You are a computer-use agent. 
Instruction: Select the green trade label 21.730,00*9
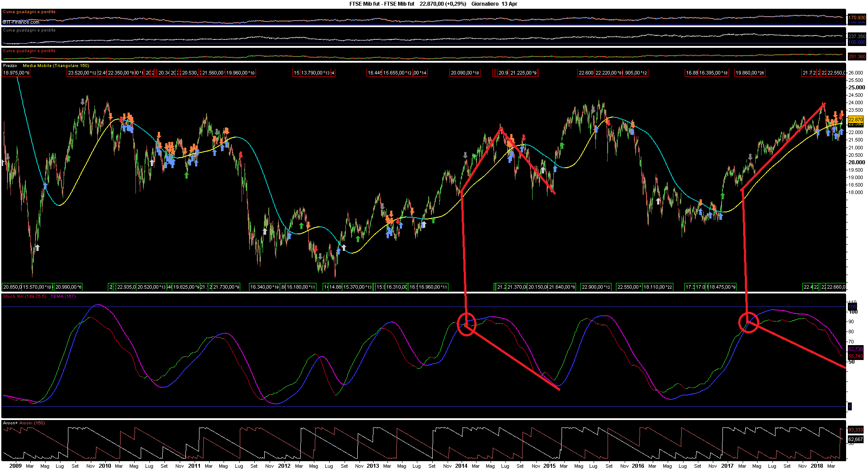point(226,287)
